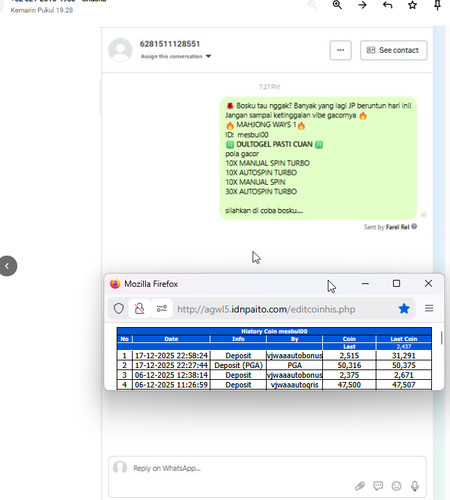Open the three-dots more options button
450x500 pixels.
coord(340,50)
